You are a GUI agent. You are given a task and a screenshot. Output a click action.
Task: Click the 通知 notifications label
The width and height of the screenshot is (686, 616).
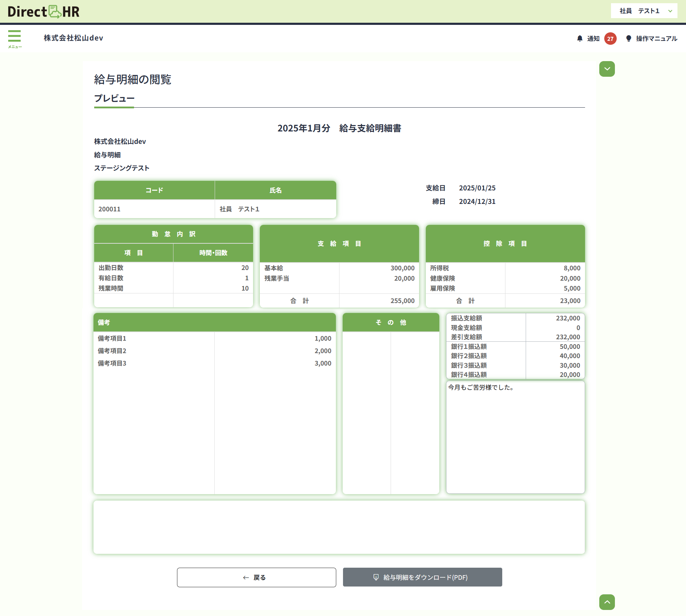(593, 38)
